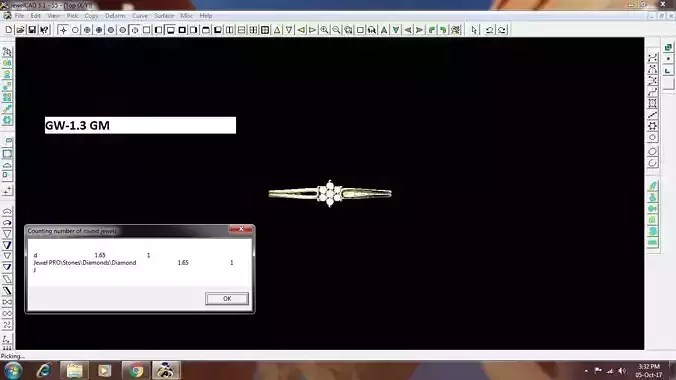
Task: Click the Undo arrow icon
Action: click(489, 30)
